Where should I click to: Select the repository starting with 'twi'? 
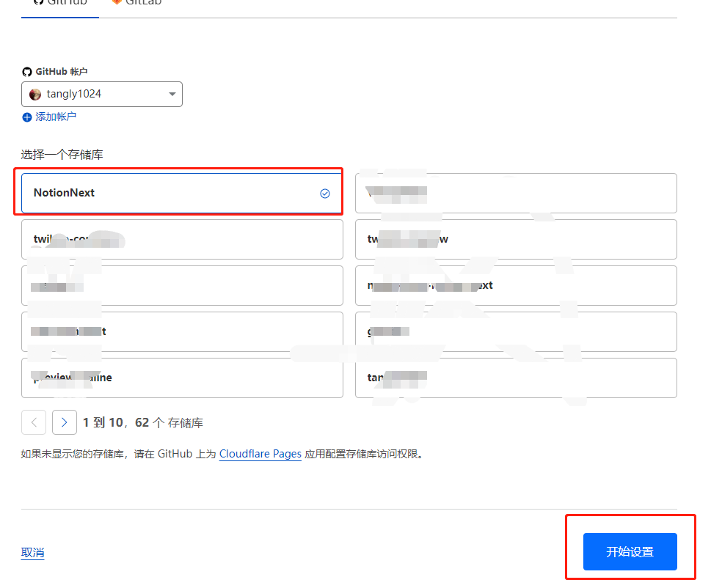click(182, 239)
